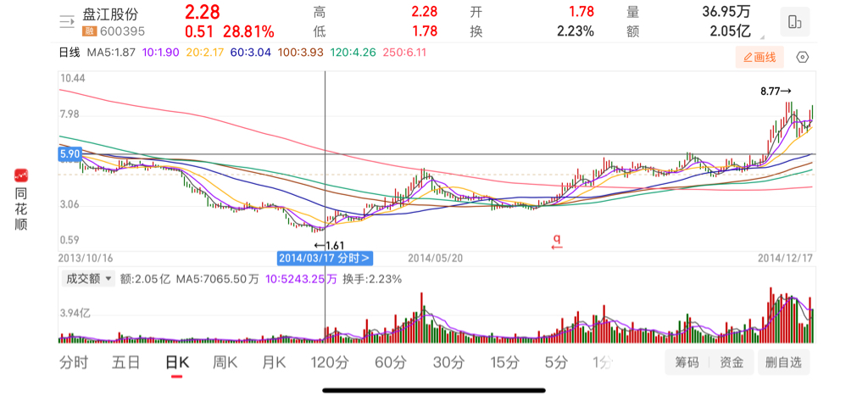Tap the 5.90 price level marker
This screenshot has height=401, width=868.
tap(70, 154)
